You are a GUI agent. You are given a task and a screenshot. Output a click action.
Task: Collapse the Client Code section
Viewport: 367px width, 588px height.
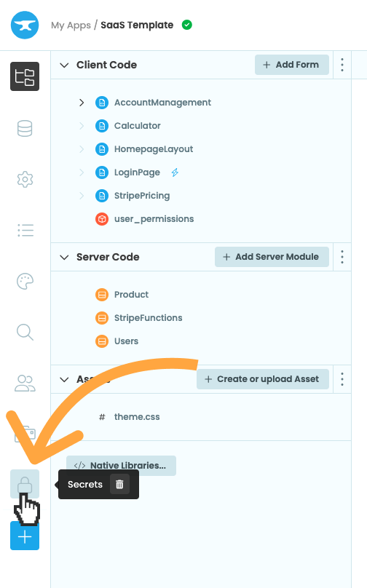click(64, 65)
